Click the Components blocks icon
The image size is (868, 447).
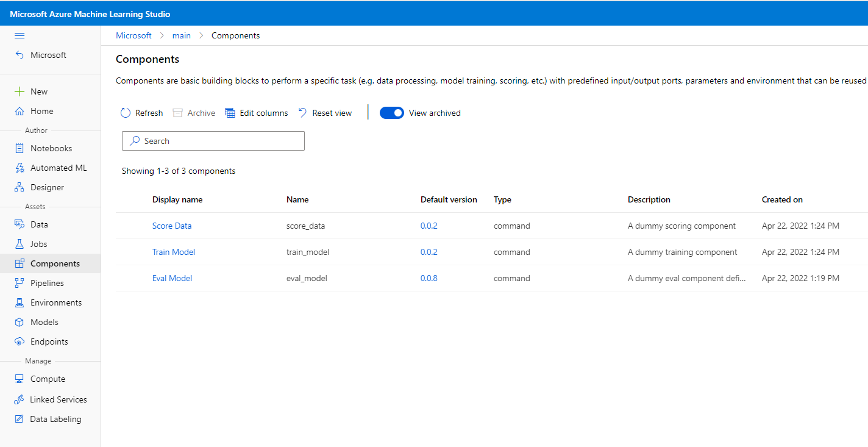[20, 263]
